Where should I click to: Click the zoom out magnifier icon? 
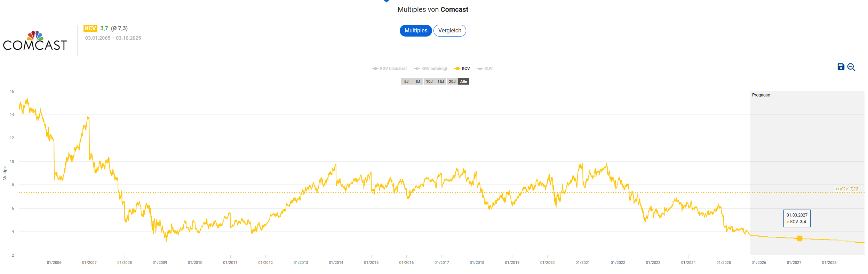851,67
